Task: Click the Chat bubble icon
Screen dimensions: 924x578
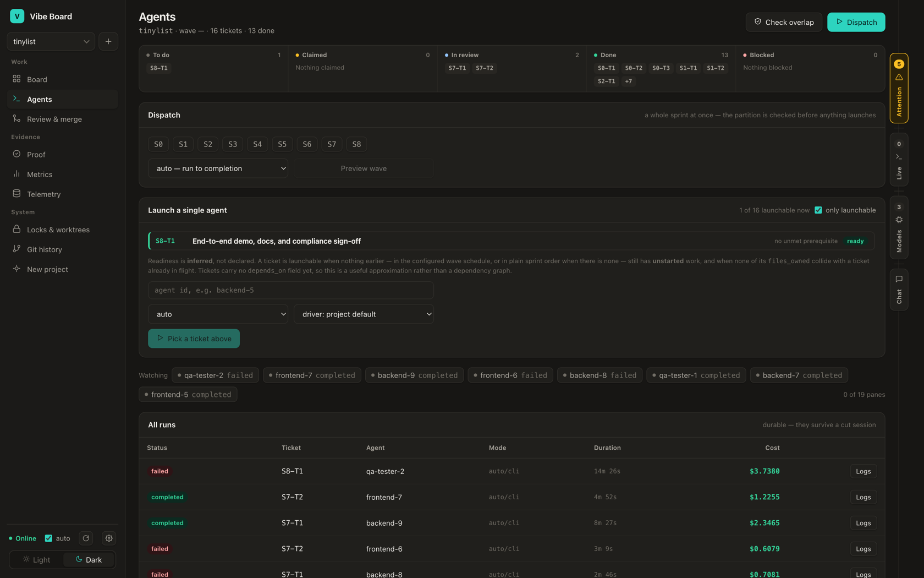Action: pos(899,279)
